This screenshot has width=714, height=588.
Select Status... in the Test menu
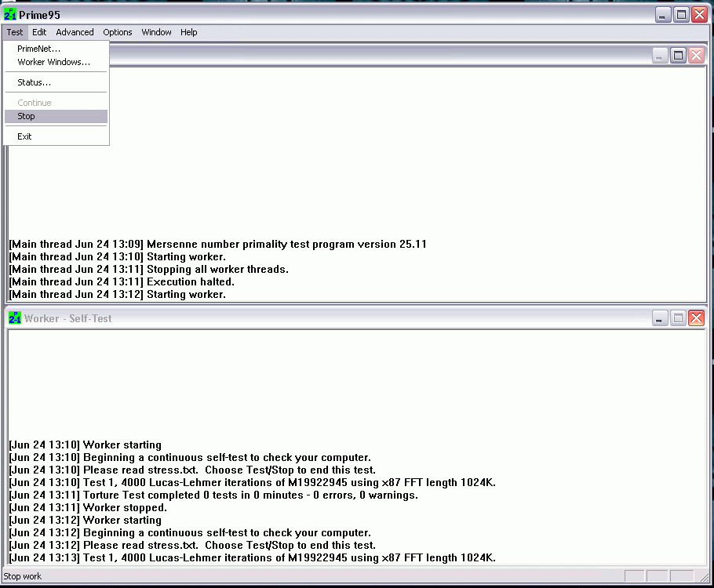[x=56, y=82]
